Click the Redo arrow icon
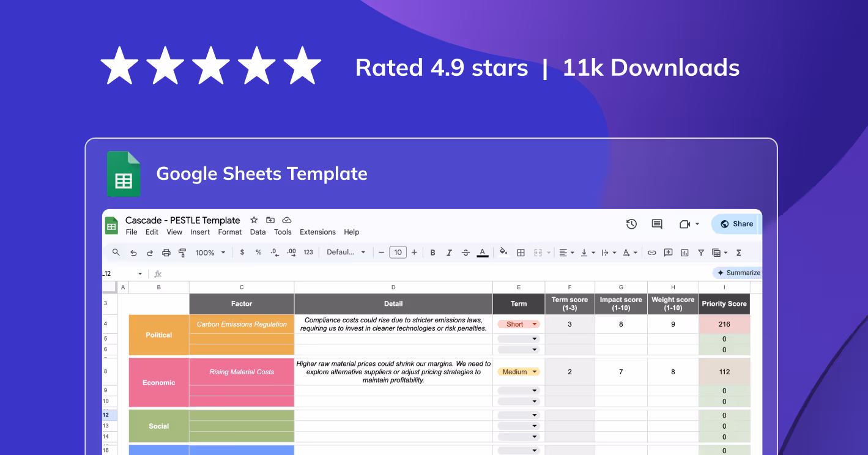This screenshot has width=868, height=455. (x=149, y=253)
